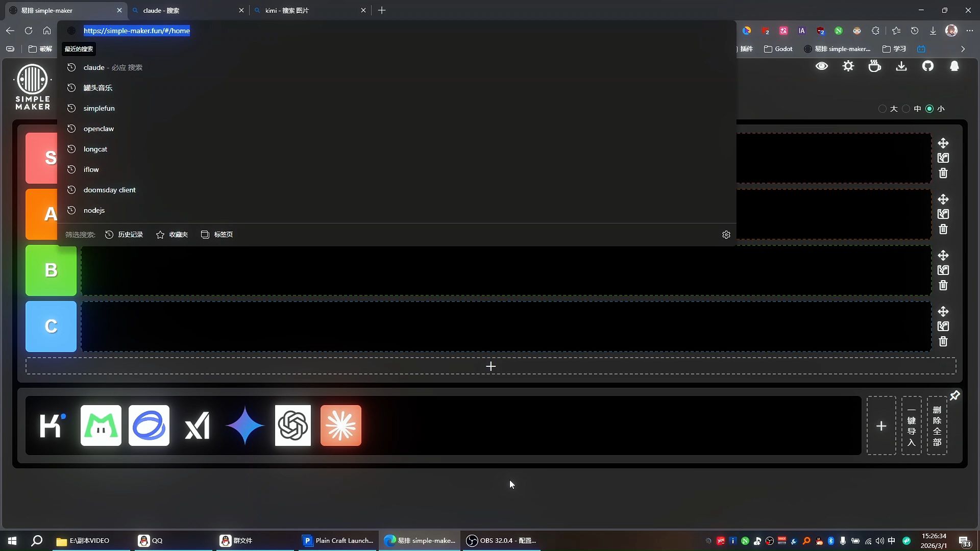Open the Godot bookmarks folder
This screenshot has width=980, height=551.
[x=778, y=49]
